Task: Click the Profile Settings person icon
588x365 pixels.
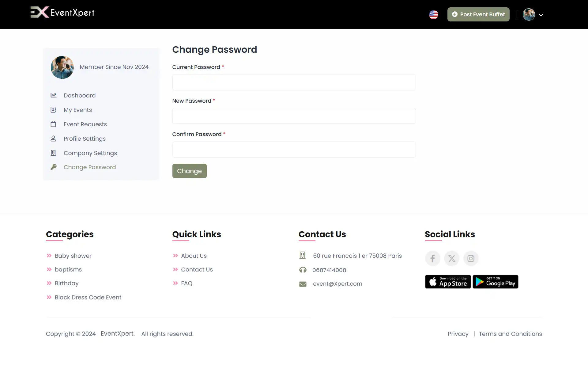Action: coord(54,139)
